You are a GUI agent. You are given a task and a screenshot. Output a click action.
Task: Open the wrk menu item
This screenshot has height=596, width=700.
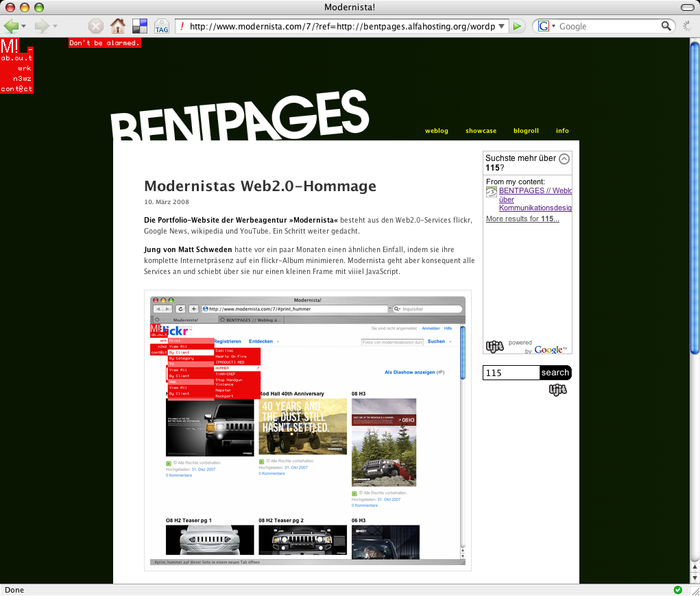click(25, 69)
